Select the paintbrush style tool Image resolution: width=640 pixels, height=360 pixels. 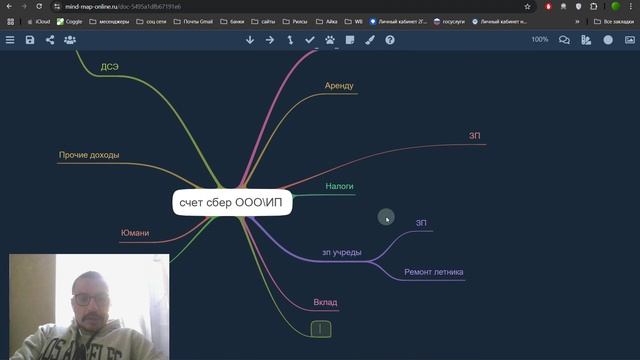370,40
